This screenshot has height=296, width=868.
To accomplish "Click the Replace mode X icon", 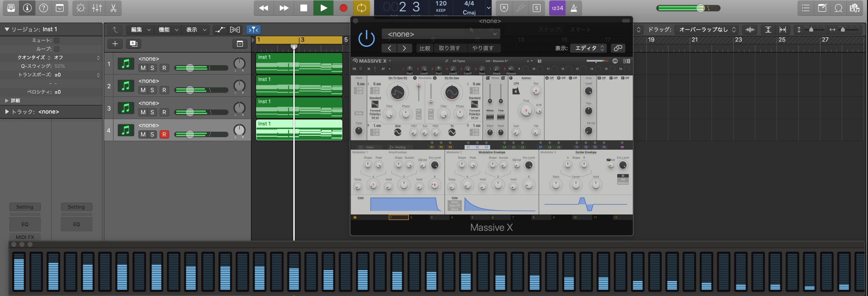I will (x=504, y=8).
